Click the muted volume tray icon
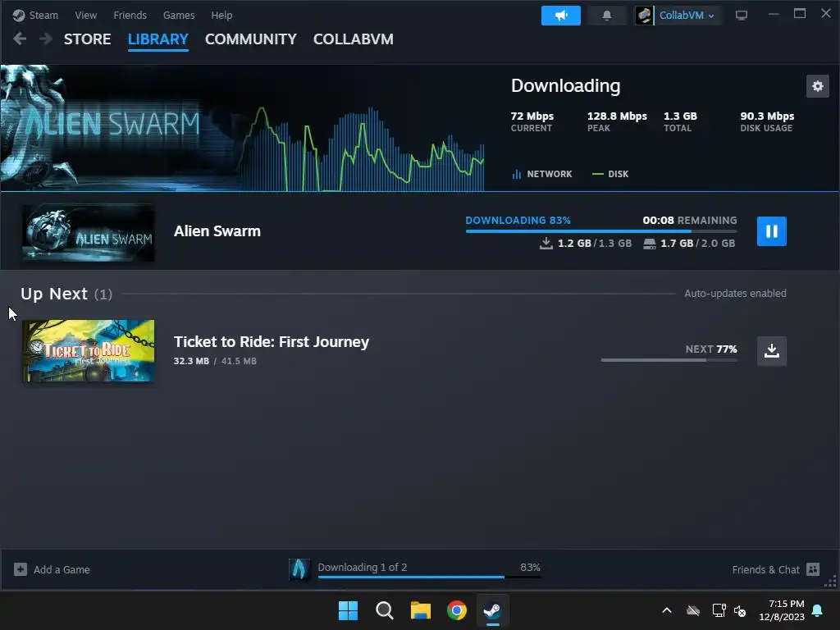 point(741,610)
